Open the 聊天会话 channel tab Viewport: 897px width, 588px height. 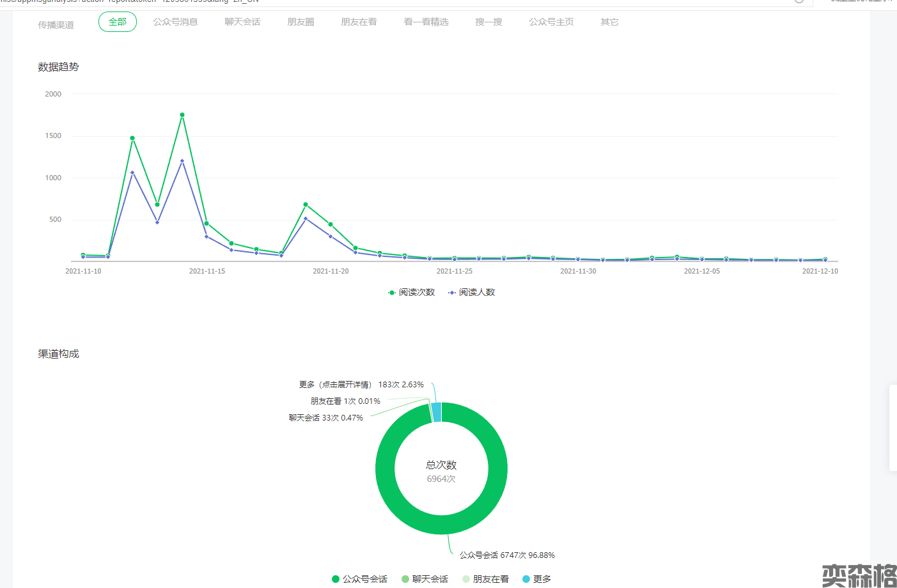[242, 22]
